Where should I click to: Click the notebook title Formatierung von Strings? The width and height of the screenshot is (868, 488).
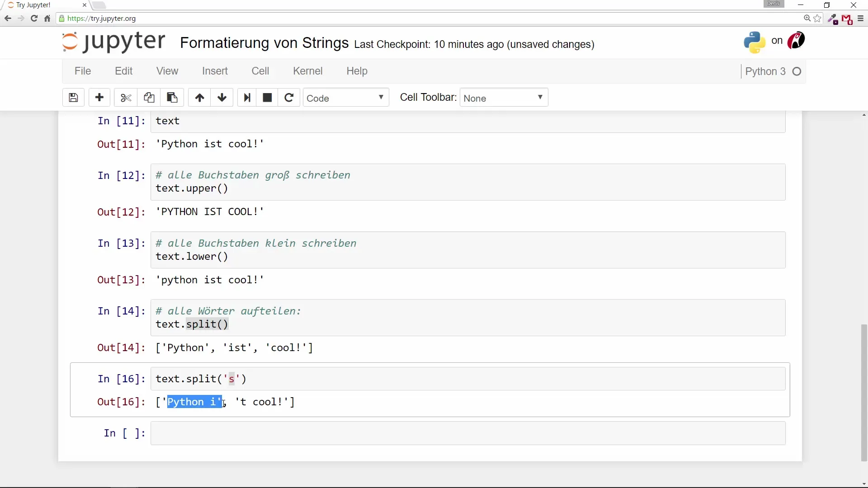pos(264,43)
